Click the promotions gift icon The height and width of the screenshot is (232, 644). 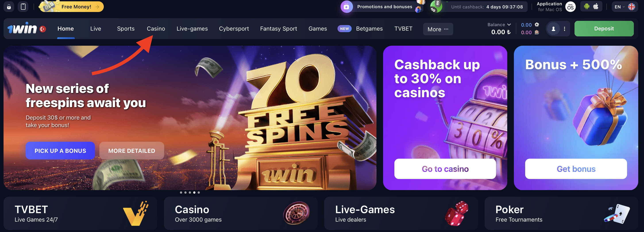coord(347,7)
